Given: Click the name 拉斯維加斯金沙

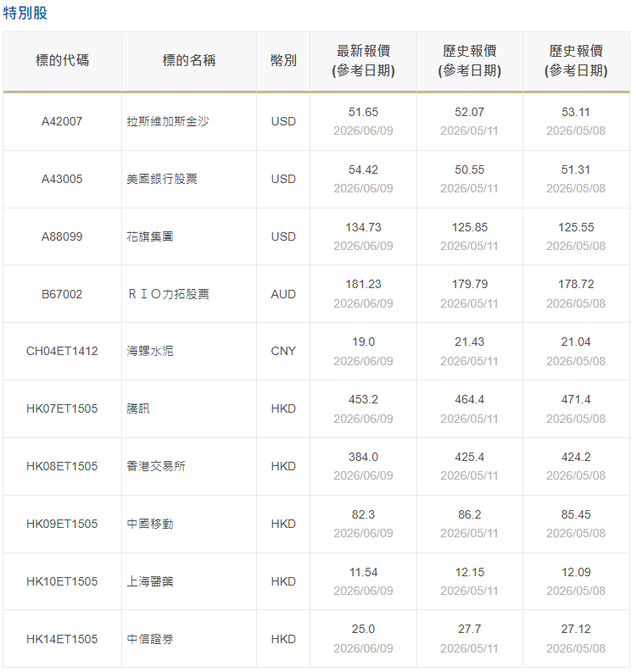Looking at the screenshot, I should 168,122.
